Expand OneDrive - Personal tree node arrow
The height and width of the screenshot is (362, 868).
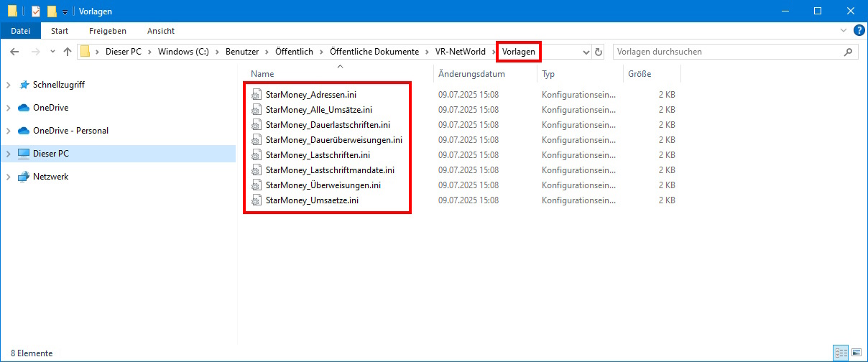(9, 131)
